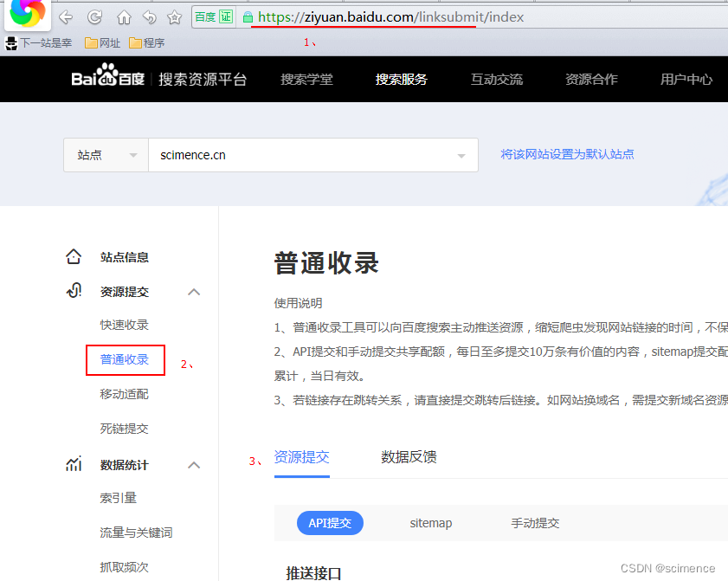The width and height of the screenshot is (728, 581).
Task: Select the sitemap submission option
Action: (431, 523)
